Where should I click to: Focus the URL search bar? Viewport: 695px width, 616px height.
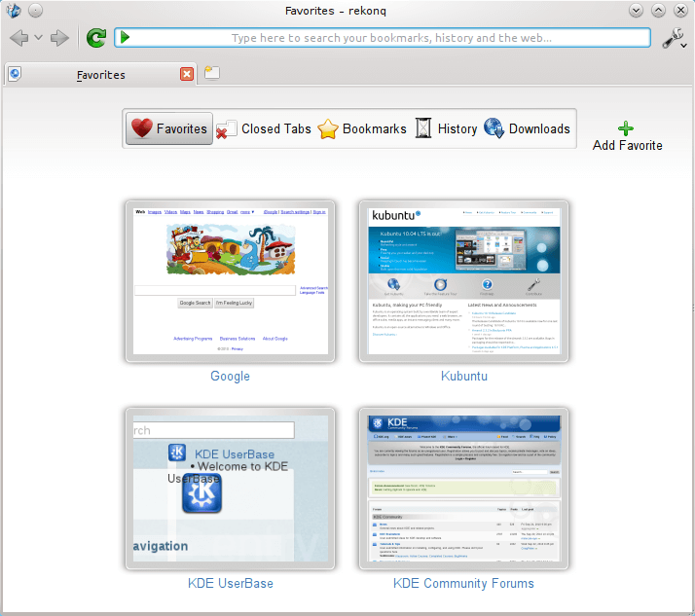point(389,38)
